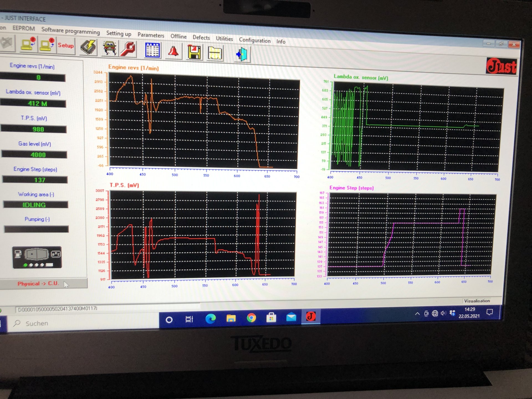Viewport: 532px width, 399px height.
Task: Click the red Setup toolbar button
Action: 66,46
